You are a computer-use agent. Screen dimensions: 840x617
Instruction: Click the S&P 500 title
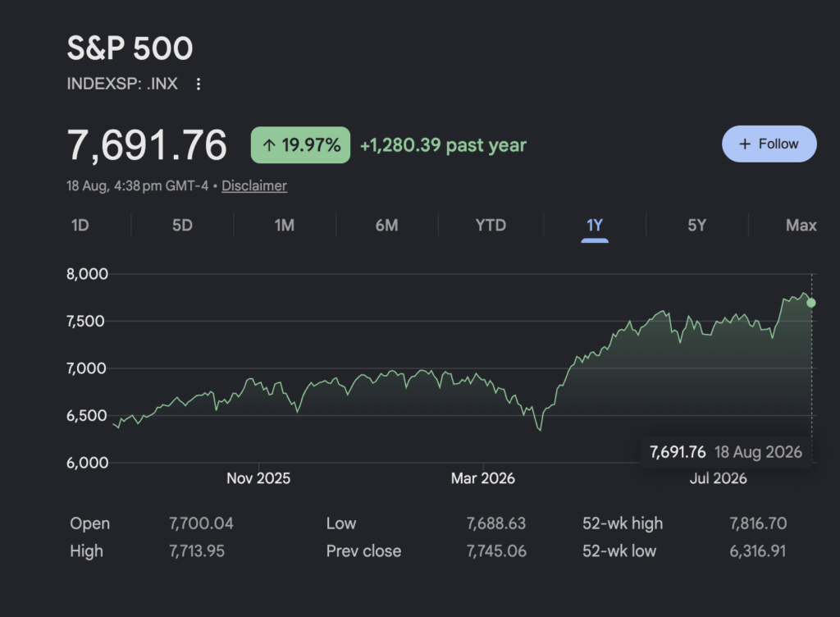[x=130, y=48]
